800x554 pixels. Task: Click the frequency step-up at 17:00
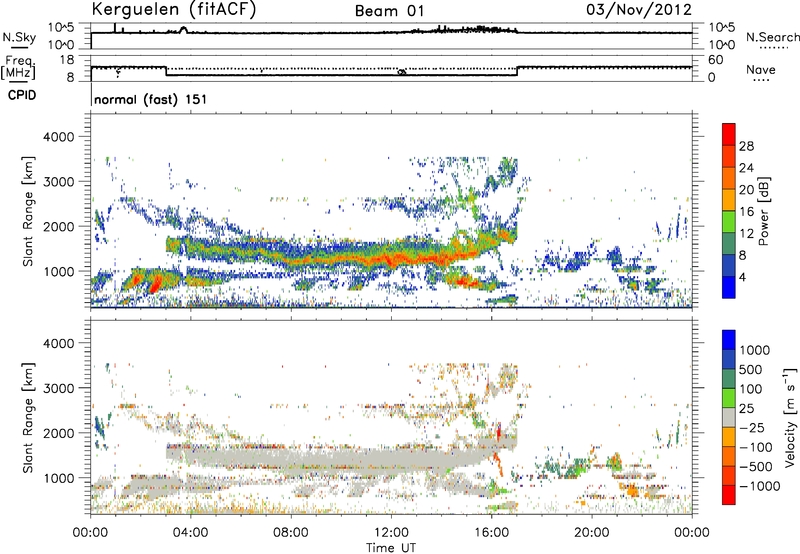[517, 71]
